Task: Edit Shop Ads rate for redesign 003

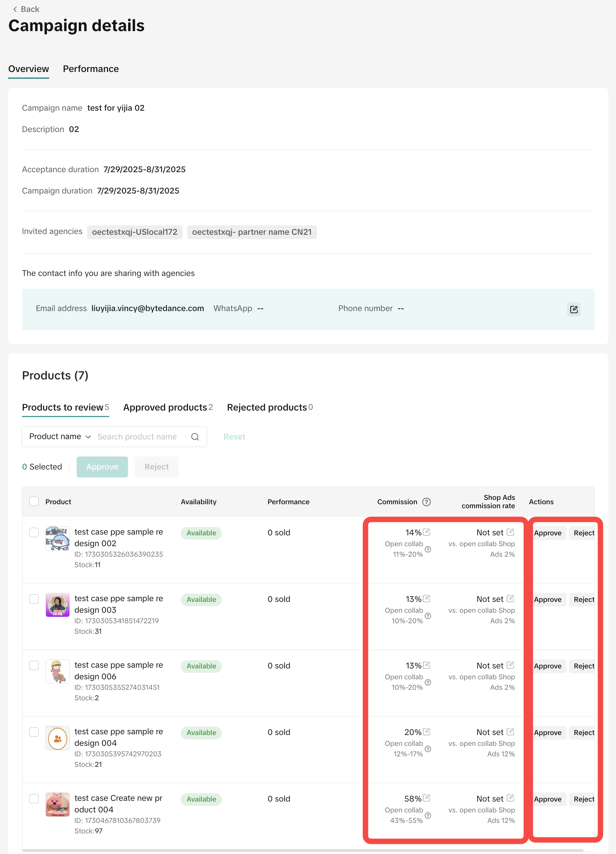Action: (x=510, y=598)
